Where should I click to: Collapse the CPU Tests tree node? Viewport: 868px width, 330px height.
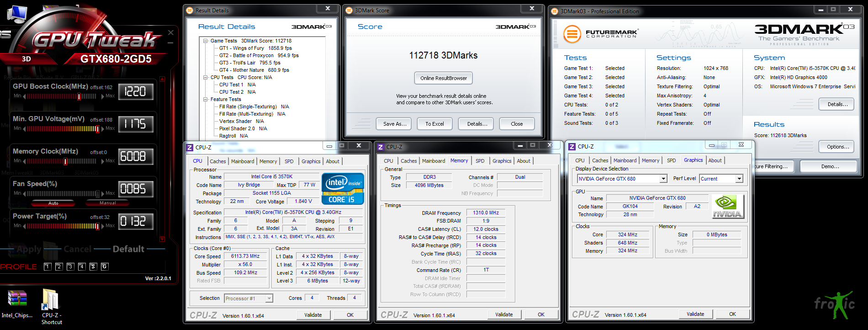pyautogui.click(x=206, y=77)
